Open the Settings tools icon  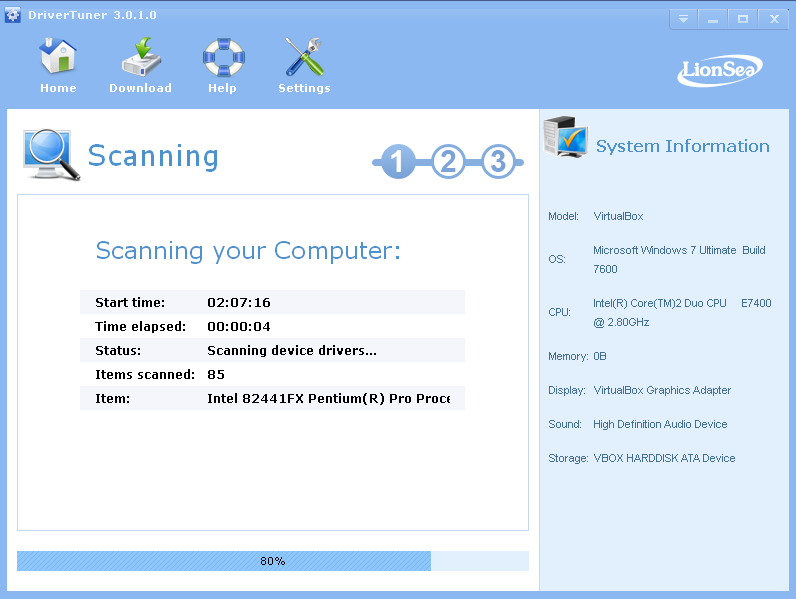click(304, 56)
